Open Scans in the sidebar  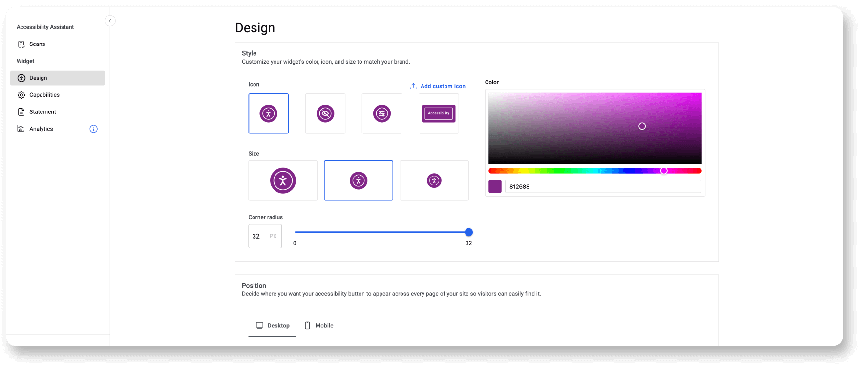pyautogui.click(x=37, y=44)
